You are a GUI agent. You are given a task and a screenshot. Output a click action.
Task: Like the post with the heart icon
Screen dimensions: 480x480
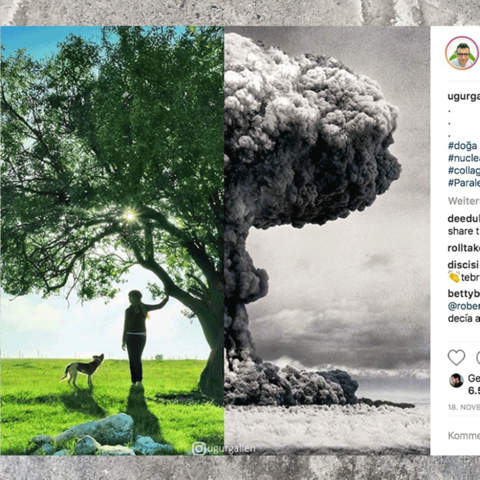coord(456,358)
